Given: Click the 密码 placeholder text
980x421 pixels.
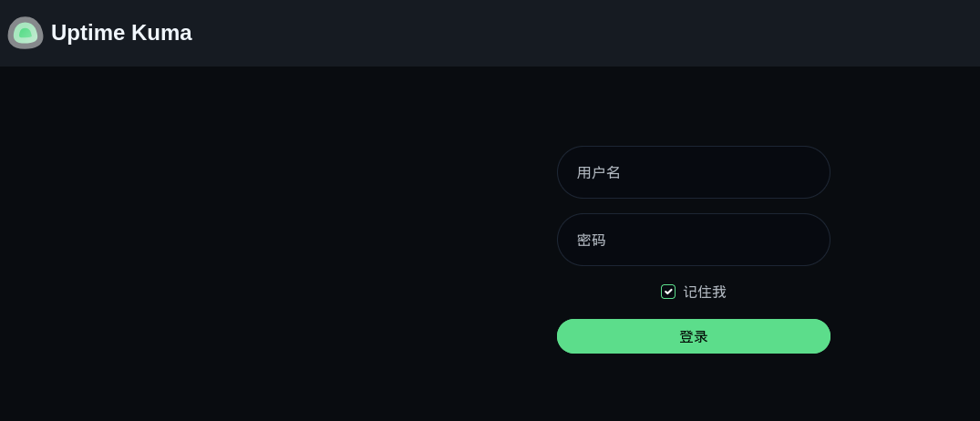Looking at the screenshot, I should coord(591,240).
